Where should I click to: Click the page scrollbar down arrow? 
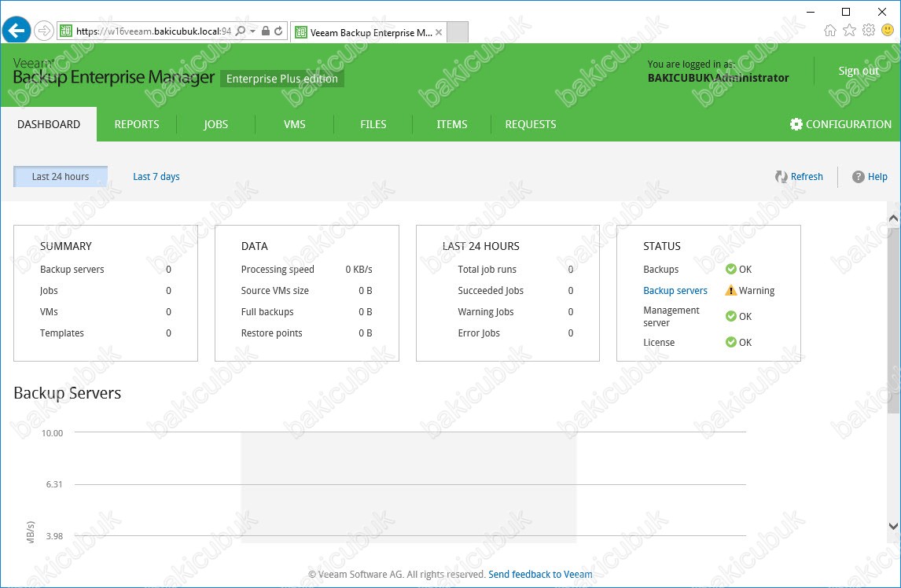click(x=893, y=526)
